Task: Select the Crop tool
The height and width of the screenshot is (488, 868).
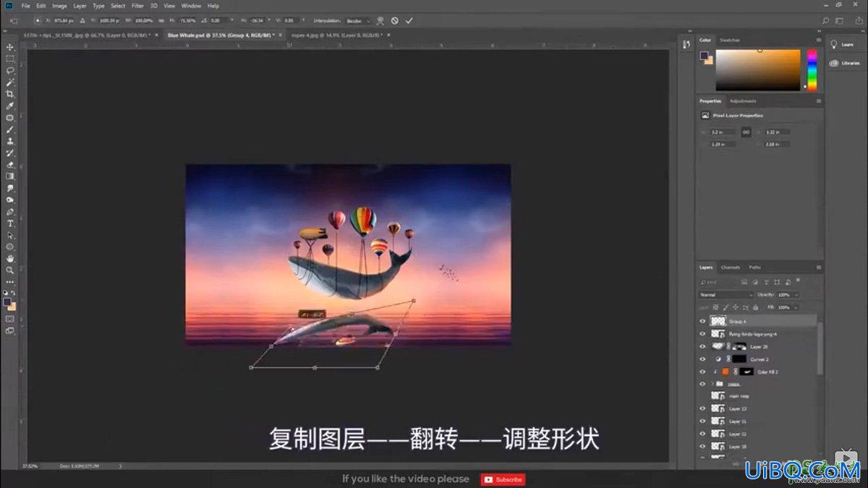Action: [x=10, y=94]
